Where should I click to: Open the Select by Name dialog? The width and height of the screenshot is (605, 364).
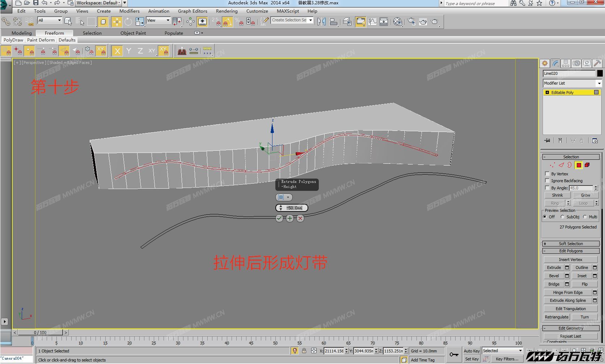tap(80, 22)
